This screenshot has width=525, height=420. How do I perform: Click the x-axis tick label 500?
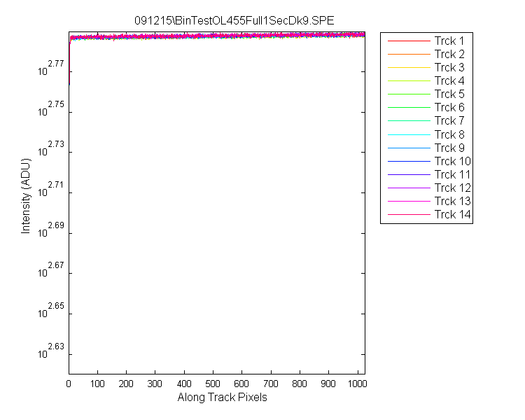(213, 384)
